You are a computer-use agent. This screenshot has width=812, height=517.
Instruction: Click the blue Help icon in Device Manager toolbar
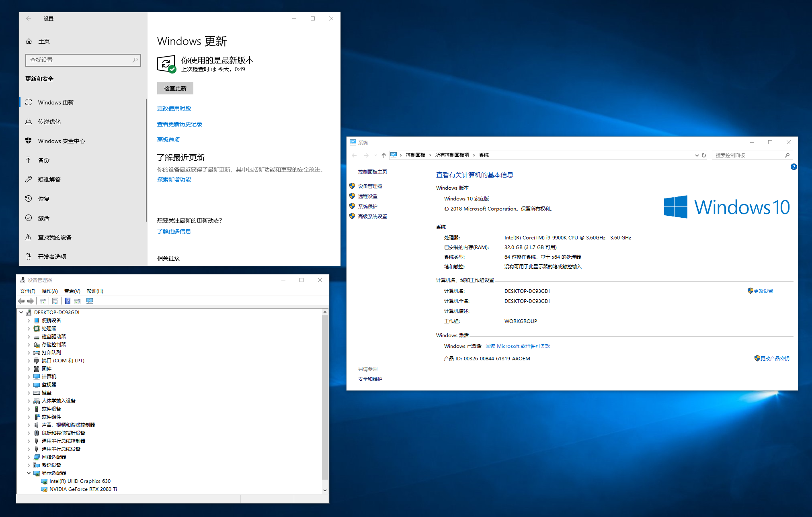point(68,301)
